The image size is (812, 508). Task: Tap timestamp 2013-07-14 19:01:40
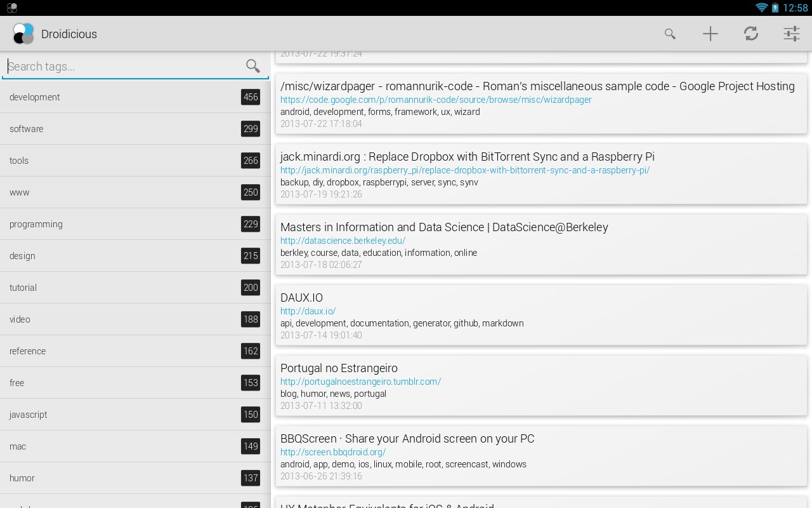(321, 335)
